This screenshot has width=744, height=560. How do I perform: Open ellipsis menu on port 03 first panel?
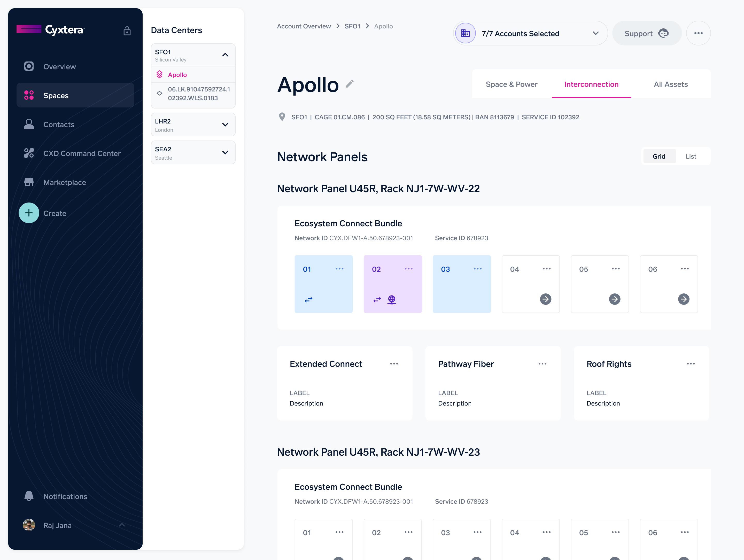click(x=478, y=269)
